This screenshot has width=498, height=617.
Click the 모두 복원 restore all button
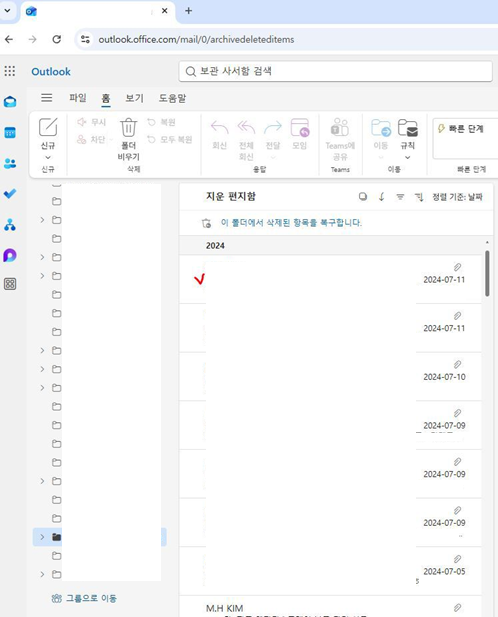tap(170, 139)
